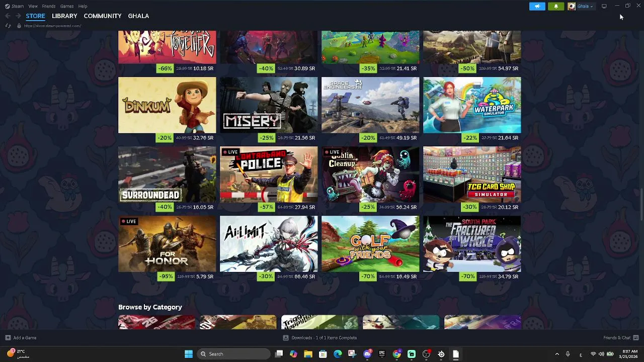Viewport: 644px width, 362px height.
Task: Open the Space Engineers 2 capsule
Action: (370, 105)
